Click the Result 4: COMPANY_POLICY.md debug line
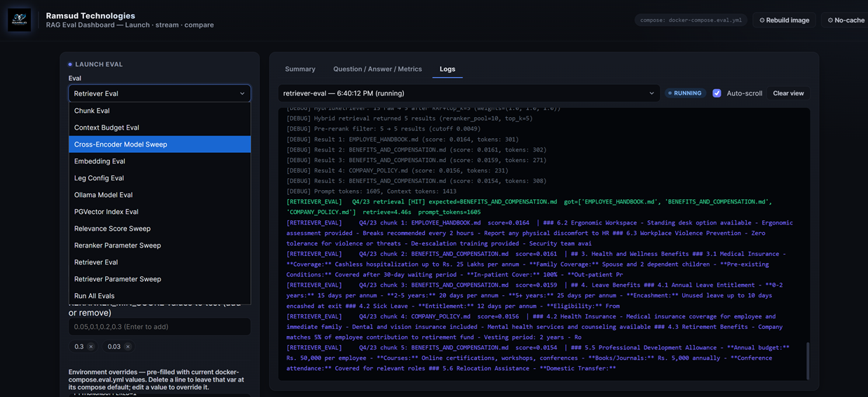Image resolution: width=868 pixels, height=397 pixels. [x=398, y=170]
